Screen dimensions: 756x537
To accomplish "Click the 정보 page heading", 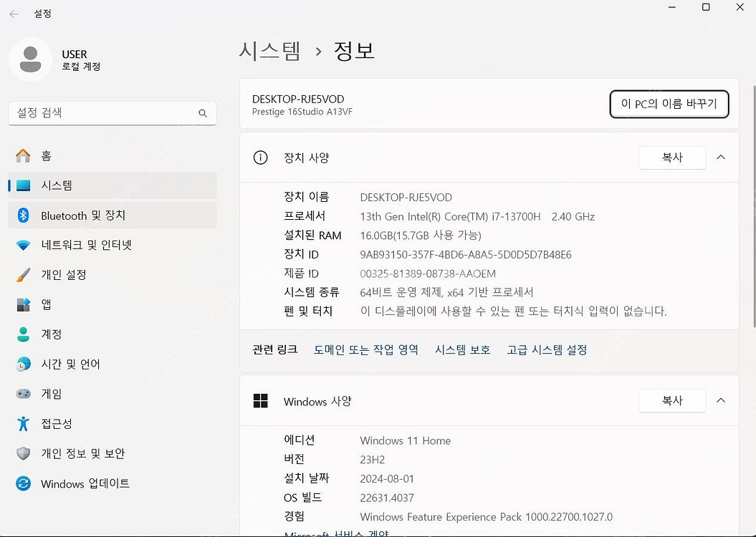I will click(354, 51).
